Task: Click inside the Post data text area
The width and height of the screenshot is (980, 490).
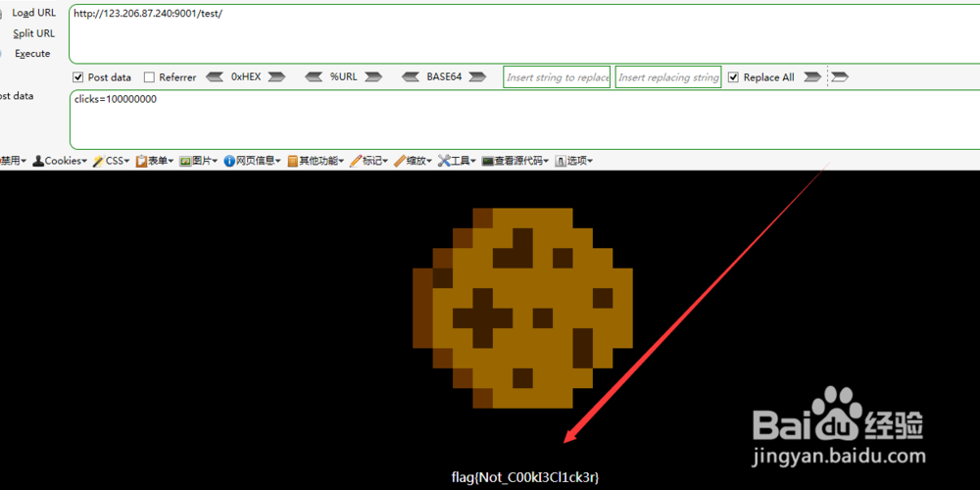Action: [x=523, y=120]
